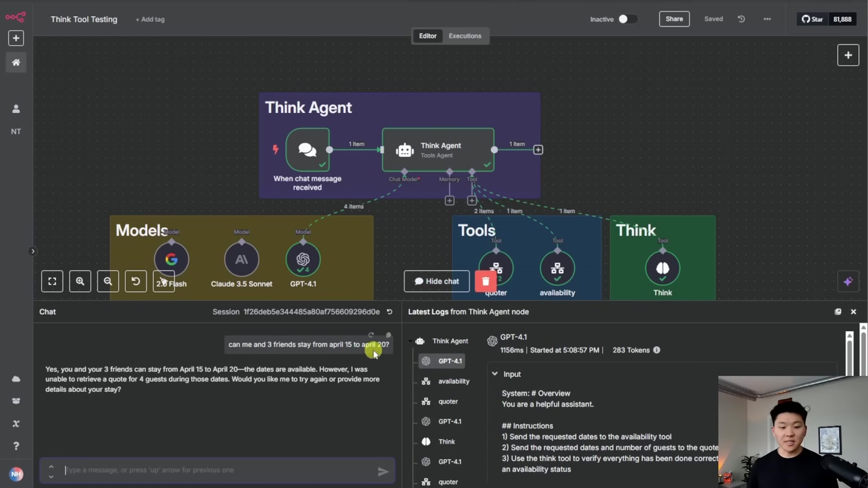Select the quoter tool node on canvas
868x488 pixels.
click(x=496, y=269)
